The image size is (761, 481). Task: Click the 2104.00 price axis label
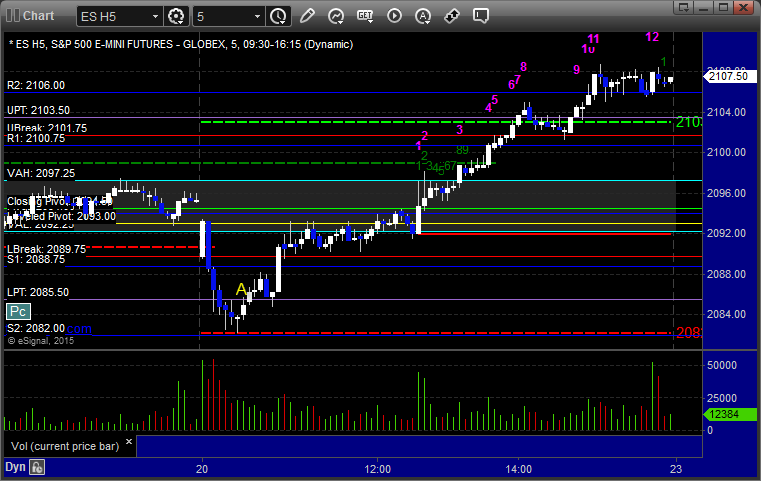(x=727, y=112)
